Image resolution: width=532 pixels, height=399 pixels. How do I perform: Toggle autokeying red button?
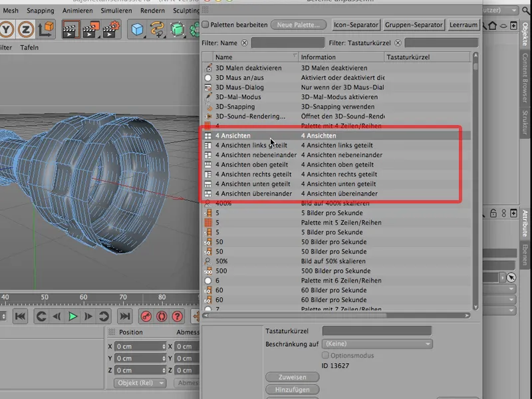coord(162,317)
